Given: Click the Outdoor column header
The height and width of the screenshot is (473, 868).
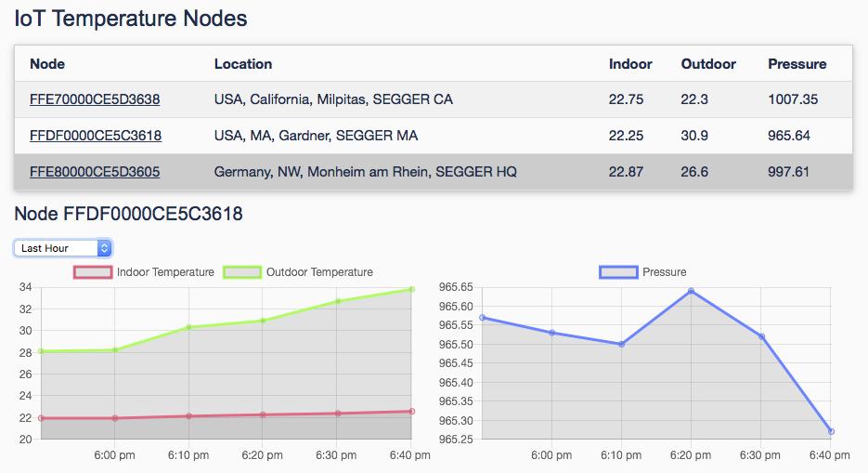Looking at the screenshot, I should (x=708, y=64).
